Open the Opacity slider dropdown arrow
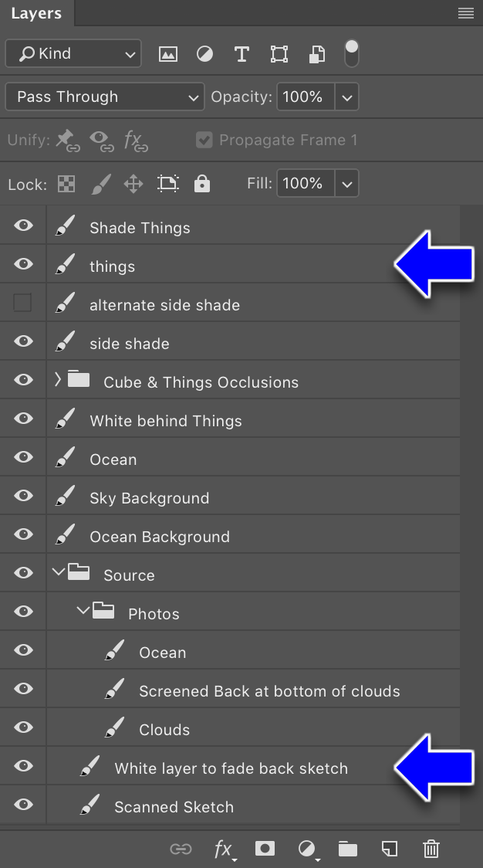Image resolution: width=483 pixels, height=868 pixels. (347, 97)
